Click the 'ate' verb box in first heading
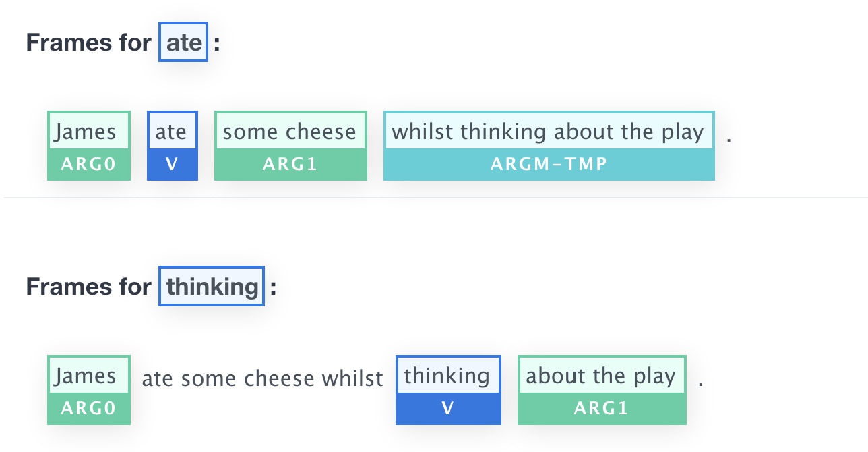The height and width of the screenshot is (452, 868). tap(183, 43)
